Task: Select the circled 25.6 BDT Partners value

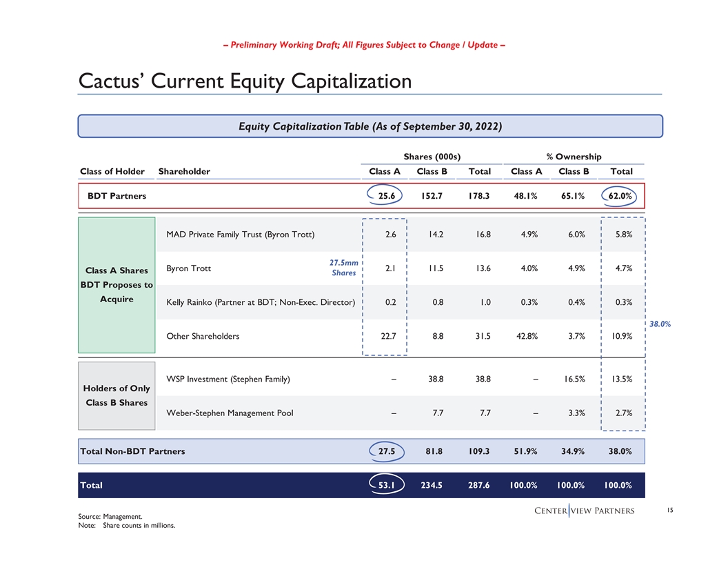Action: [x=386, y=196]
